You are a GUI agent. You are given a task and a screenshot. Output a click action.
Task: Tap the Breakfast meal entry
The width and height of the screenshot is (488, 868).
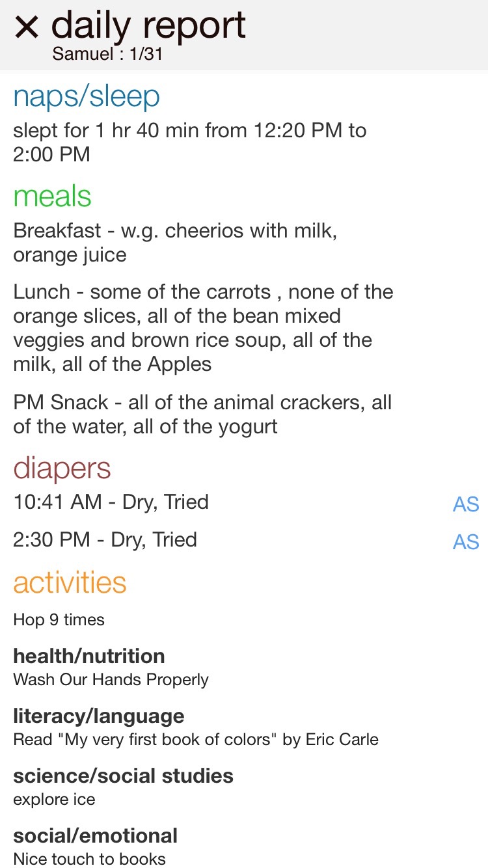(x=175, y=243)
